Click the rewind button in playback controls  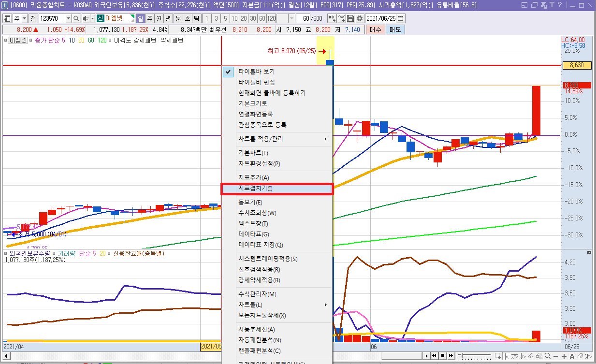coord(434,357)
